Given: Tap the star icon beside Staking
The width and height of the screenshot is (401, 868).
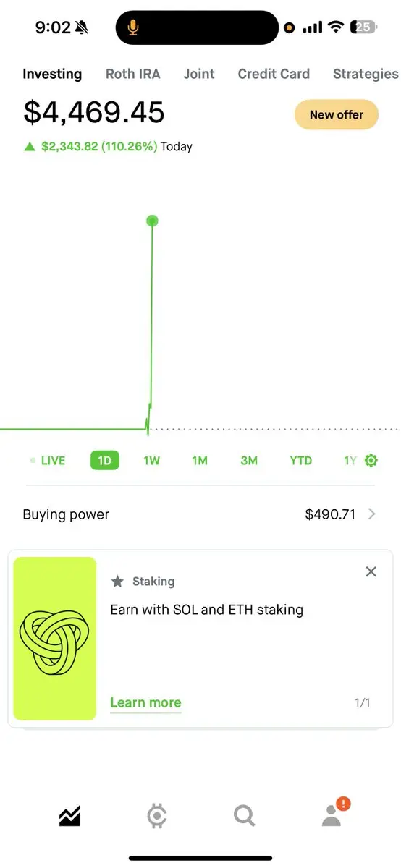Looking at the screenshot, I should tap(117, 582).
